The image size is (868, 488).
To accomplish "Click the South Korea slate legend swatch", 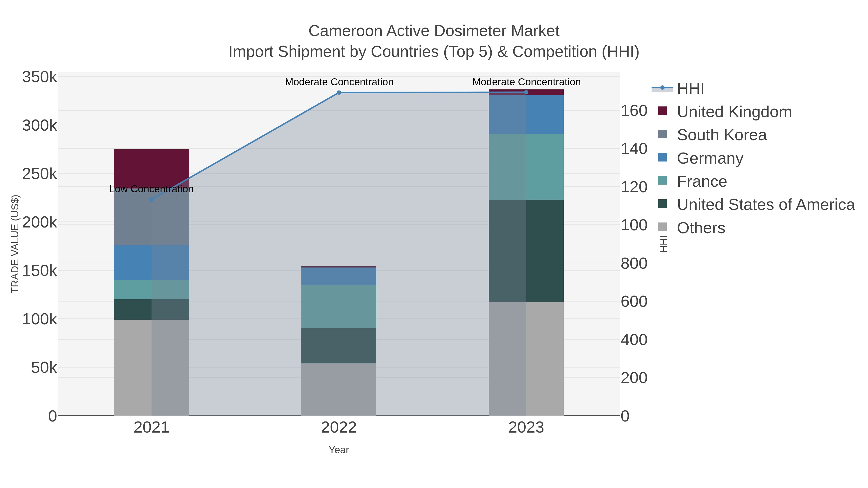I will [663, 134].
